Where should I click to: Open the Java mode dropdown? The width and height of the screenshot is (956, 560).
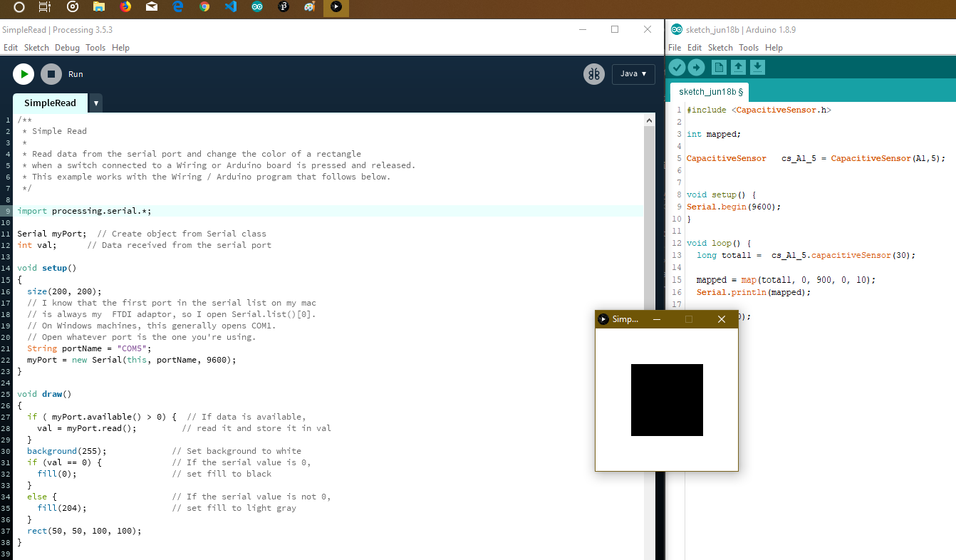pos(633,74)
